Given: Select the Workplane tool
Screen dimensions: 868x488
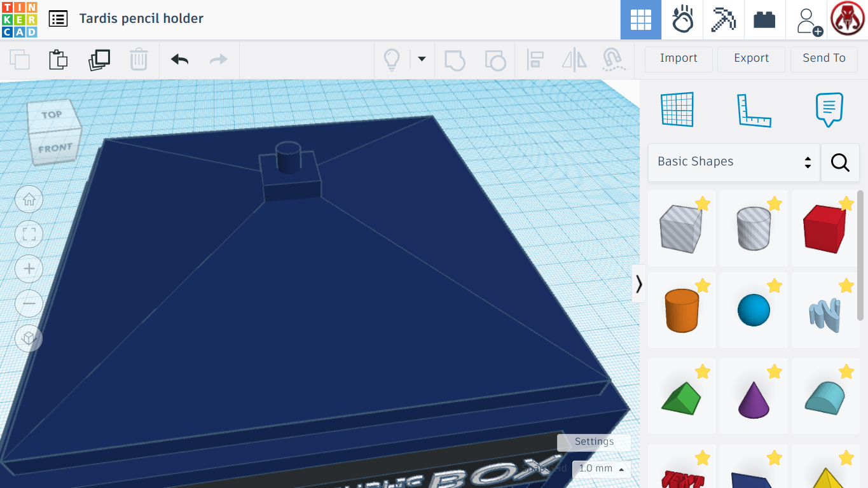Looking at the screenshot, I should click(x=677, y=109).
